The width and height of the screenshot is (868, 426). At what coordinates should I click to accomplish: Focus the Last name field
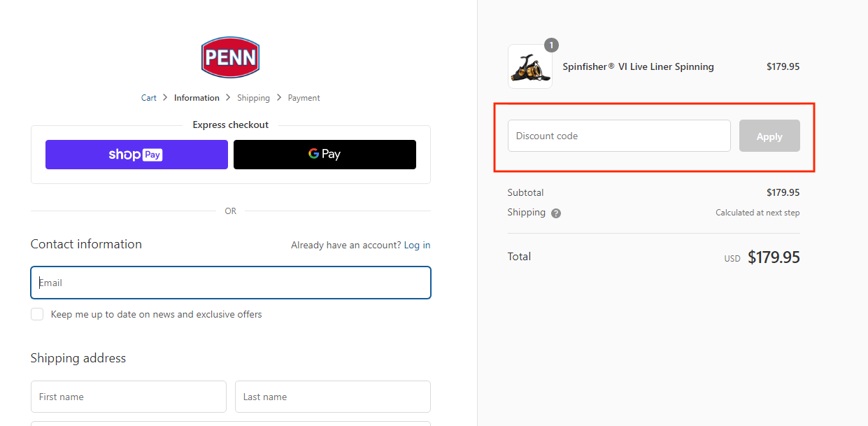pos(333,397)
